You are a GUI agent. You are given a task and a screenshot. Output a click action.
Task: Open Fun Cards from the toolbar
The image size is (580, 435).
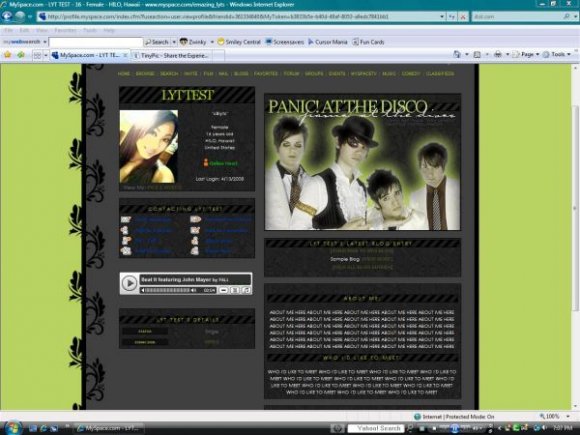pos(368,42)
